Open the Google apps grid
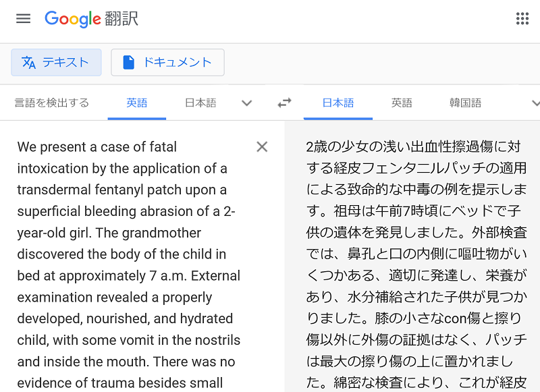 tap(522, 19)
